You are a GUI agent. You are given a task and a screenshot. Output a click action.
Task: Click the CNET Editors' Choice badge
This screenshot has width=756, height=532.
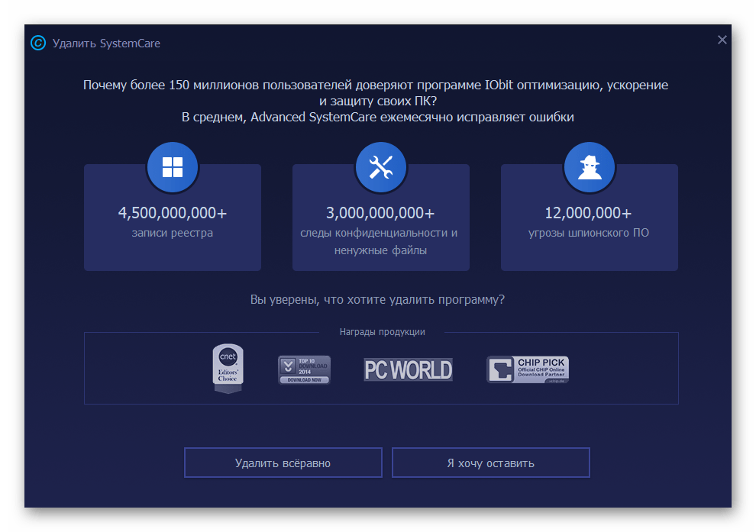point(228,369)
